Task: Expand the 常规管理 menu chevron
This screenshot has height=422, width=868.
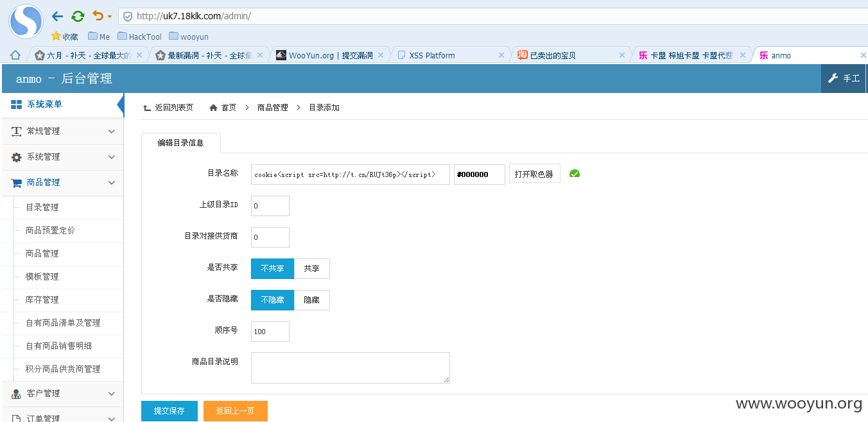Action: (112, 131)
